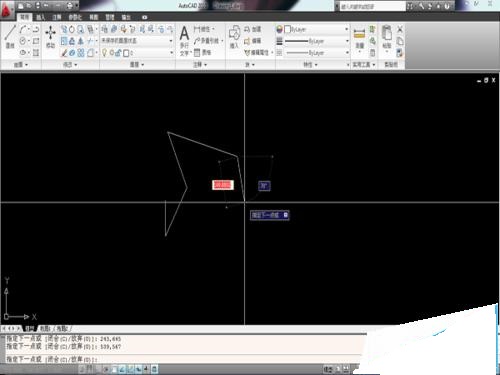The width and height of the screenshot is (500, 375).
Task: Switch to the Home (常用) ribbon tab
Action: coord(24,17)
